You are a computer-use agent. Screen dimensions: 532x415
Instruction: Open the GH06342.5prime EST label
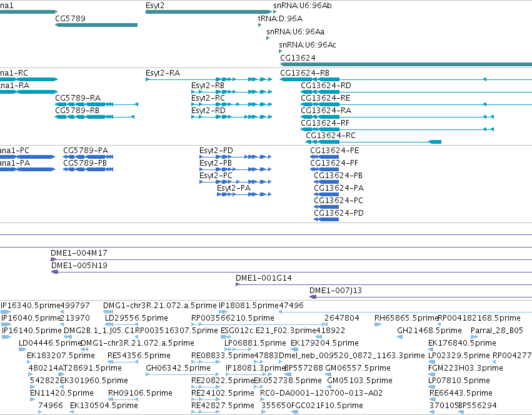point(178,369)
